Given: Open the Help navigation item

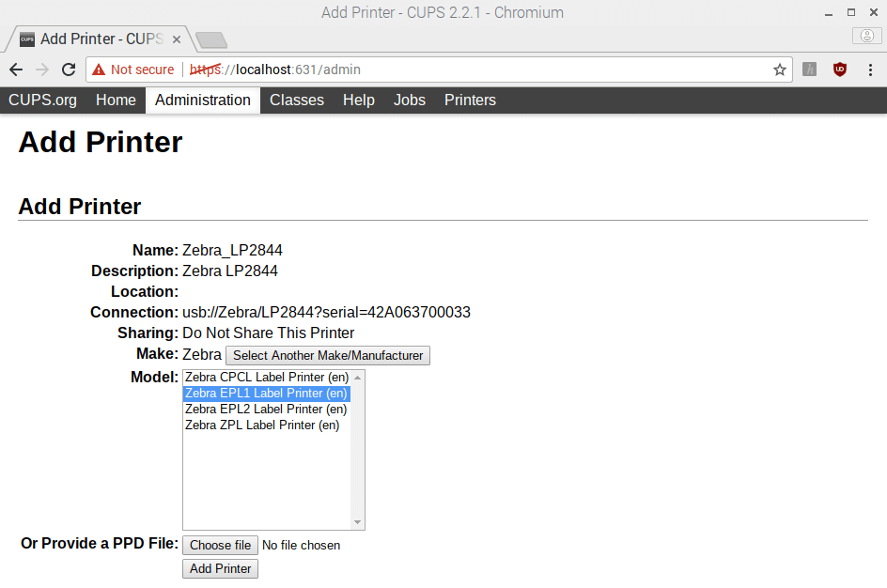Looking at the screenshot, I should tap(359, 101).
